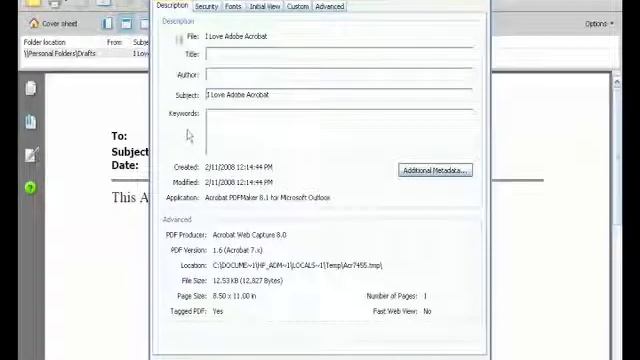Click the green help question mark icon
This screenshot has height=360, width=640.
pos(31,188)
